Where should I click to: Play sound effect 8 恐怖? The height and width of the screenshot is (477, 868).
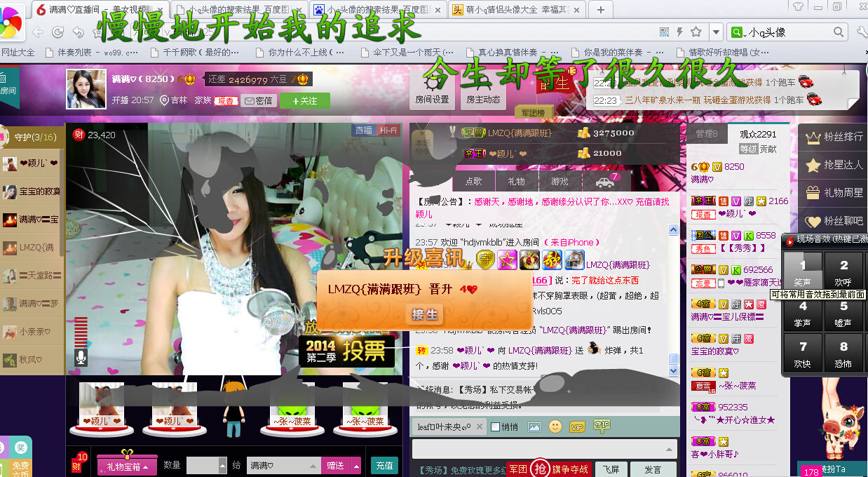(843, 352)
